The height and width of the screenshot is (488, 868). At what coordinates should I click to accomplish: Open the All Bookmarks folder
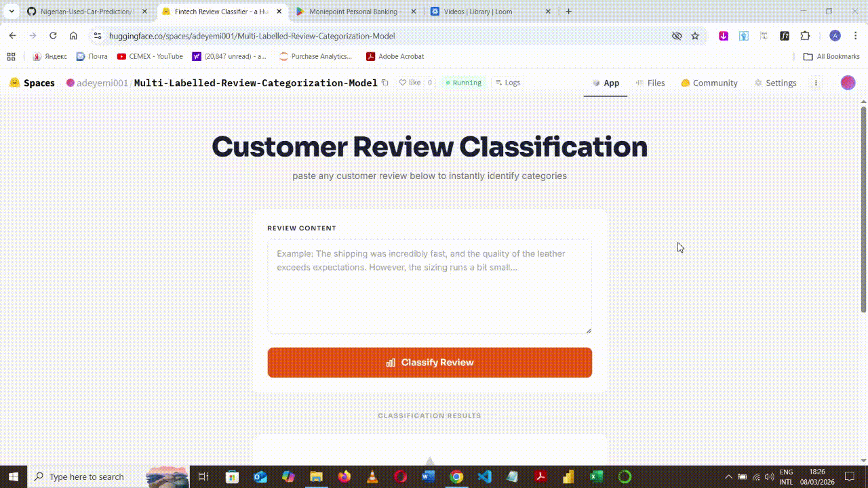[x=831, y=56]
